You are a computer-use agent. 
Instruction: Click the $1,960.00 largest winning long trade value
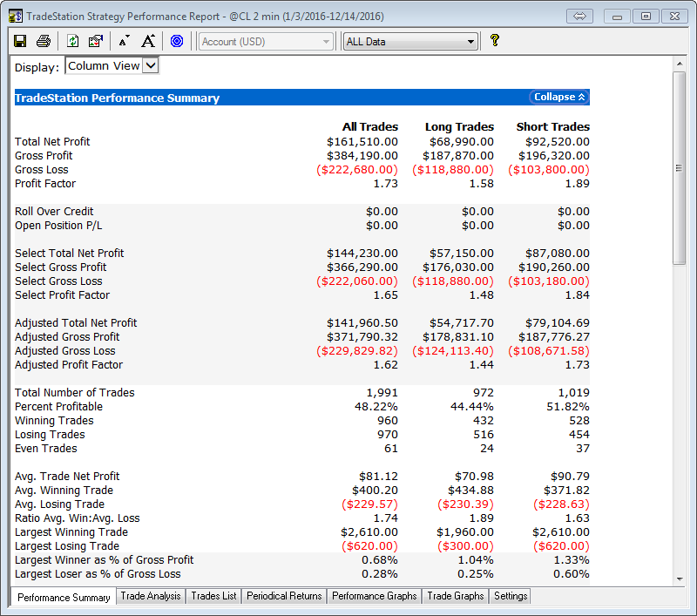pyautogui.click(x=465, y=532)
